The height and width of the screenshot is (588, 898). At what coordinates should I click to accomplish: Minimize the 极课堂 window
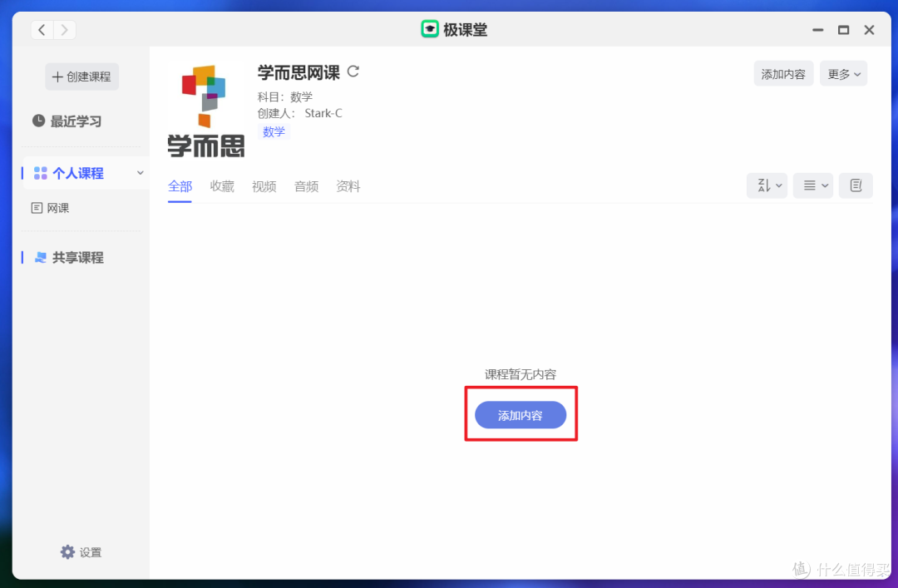(x=818, y=30)
